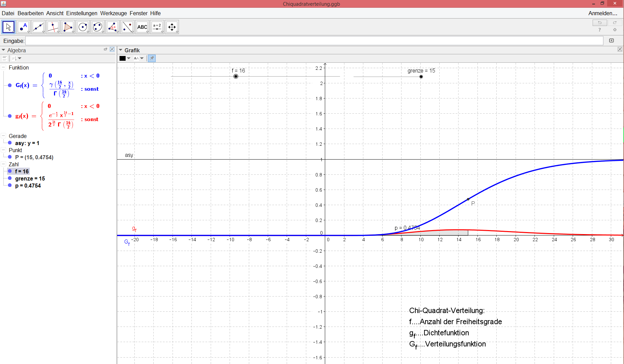Collapse the Algebra panel title triangle

pos(3,50)
